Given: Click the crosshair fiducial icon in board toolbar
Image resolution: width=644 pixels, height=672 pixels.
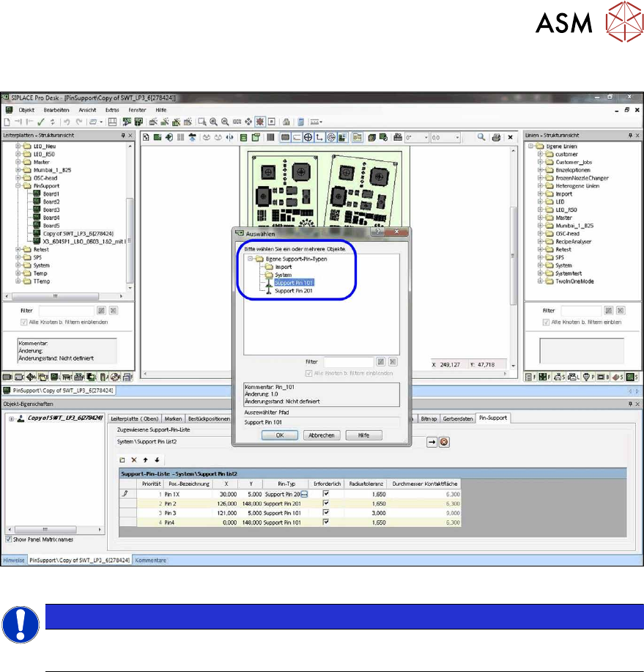Looking at the screenshot, I should coord(308,138).
